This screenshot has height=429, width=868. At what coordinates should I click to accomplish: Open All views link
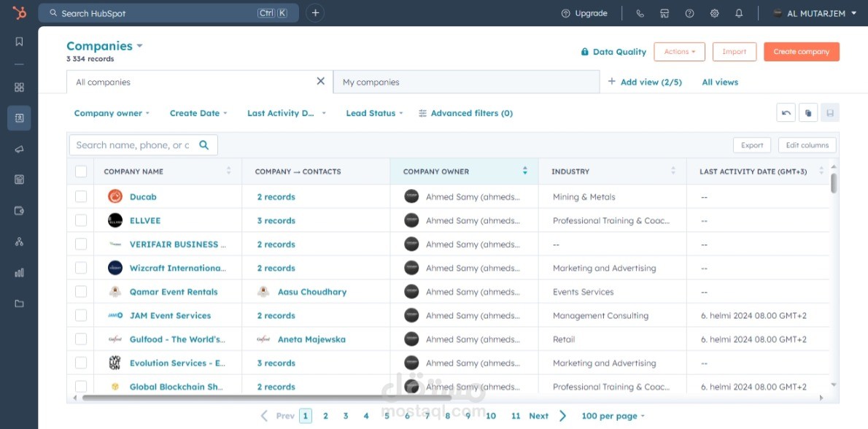coord(720,82)
